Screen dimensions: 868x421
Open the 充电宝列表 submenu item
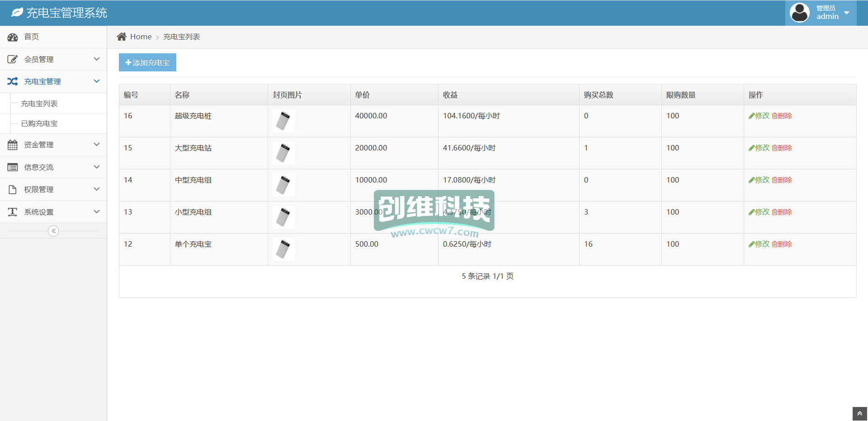[39, 103]
